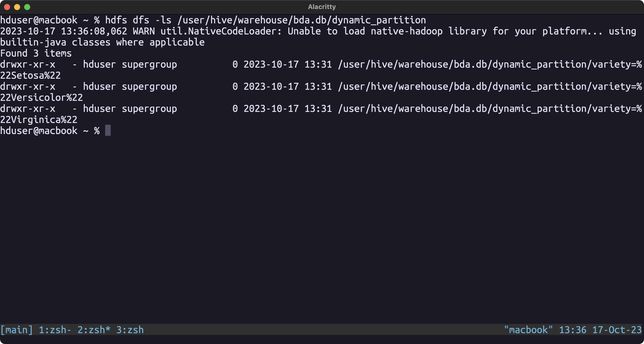Click the Alacritty window title
The image size is (644, 344).
click(x=322, y=7)
